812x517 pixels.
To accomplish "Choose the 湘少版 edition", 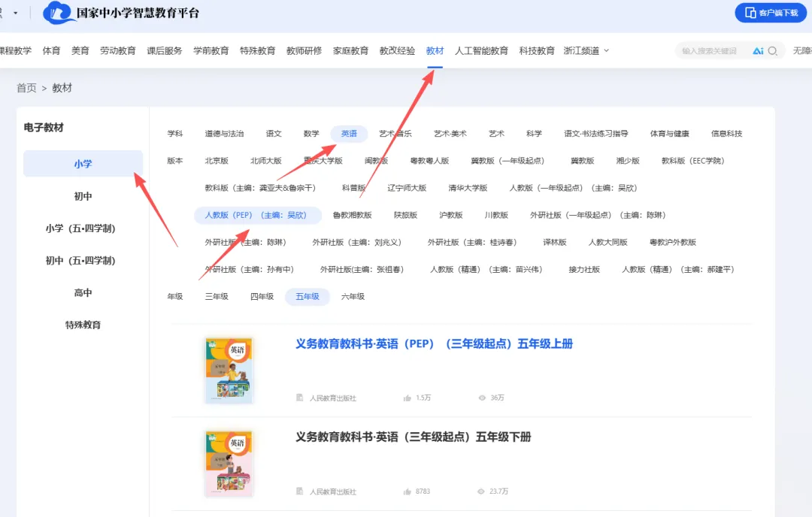I will (628, 160).
